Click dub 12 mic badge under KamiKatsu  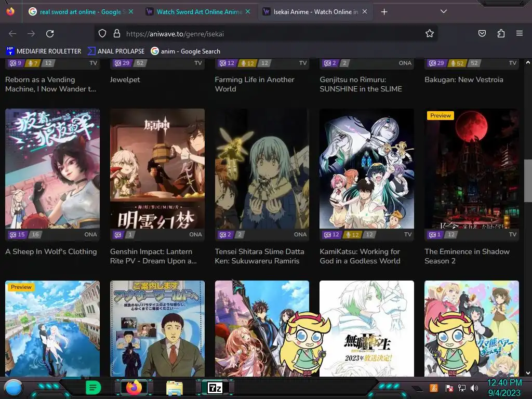click(x=352, y=234)
